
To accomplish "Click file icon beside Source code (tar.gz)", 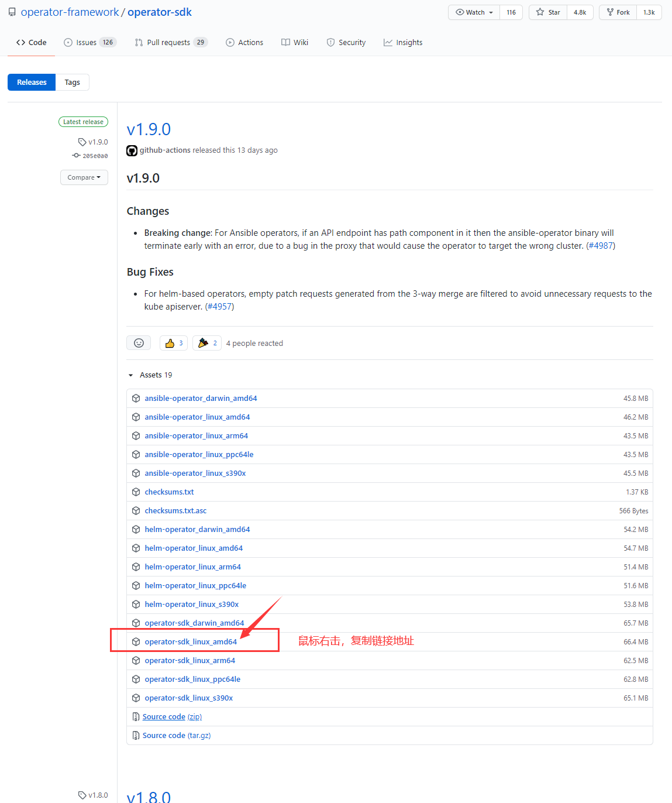I will click(136, 735).
